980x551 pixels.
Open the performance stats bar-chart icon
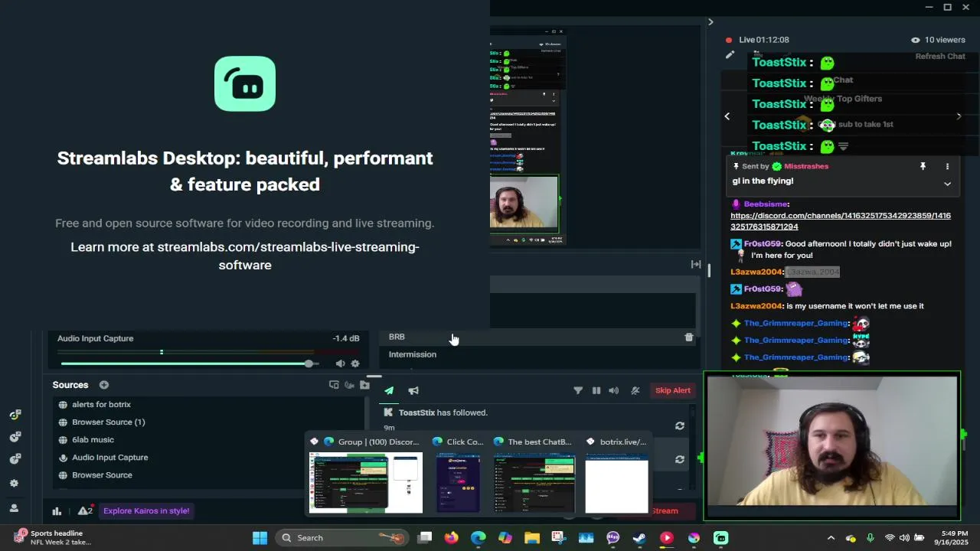57,511
